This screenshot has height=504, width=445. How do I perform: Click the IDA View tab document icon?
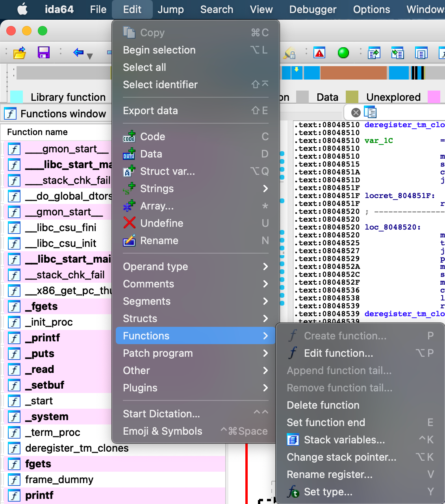click(370, 113)
